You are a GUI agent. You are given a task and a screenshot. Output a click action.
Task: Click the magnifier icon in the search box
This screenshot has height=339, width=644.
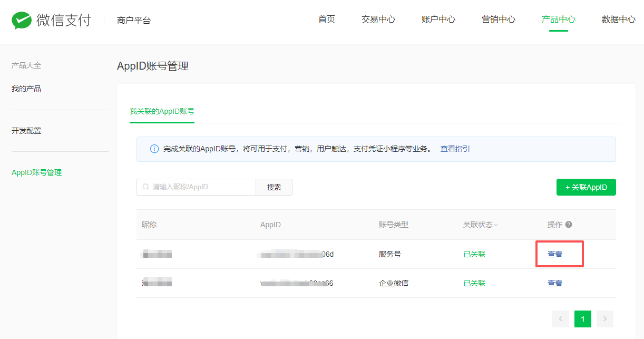pyautogui.click(x=145, y=187)
